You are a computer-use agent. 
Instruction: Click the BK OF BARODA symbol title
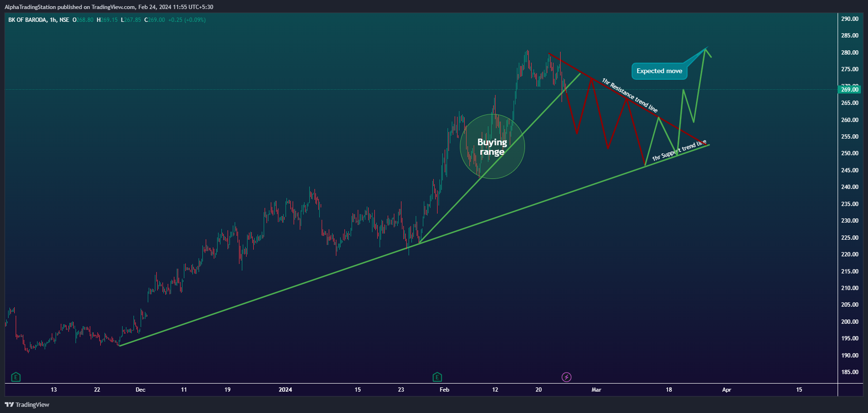tap(38, 20)
